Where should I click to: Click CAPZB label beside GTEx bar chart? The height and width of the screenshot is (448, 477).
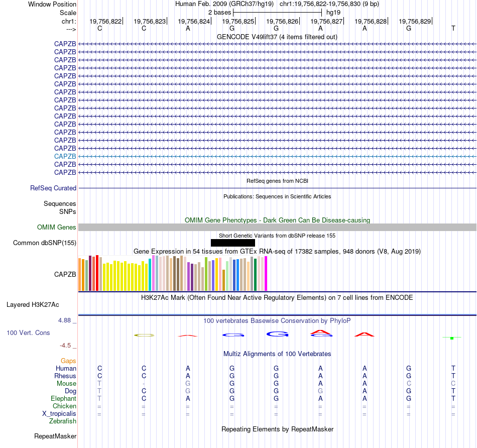coord(65,274)
